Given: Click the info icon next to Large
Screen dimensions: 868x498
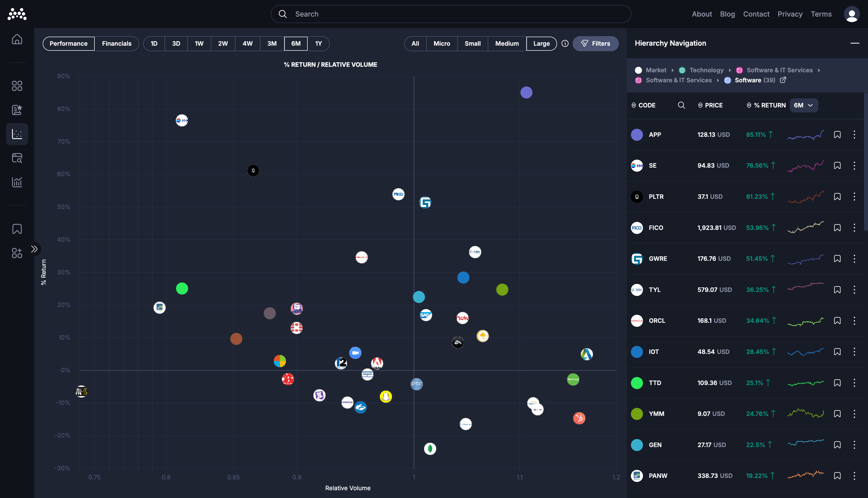Looking at the screenshot, I should 565,43.
